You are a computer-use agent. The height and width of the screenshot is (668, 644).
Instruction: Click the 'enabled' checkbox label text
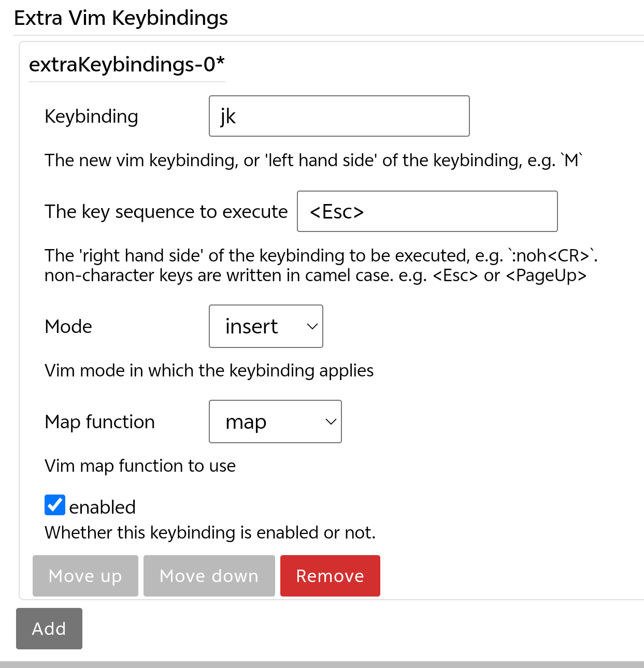click(102, 507)
